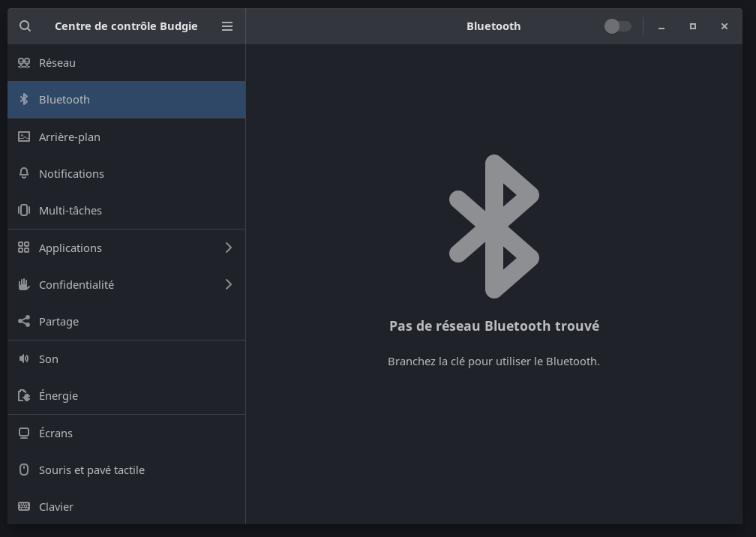The height and width of the screenshot is (537, 756).
Task: Open the Notifications settings label
Action: pyautogui.click(x=71, y=174)
